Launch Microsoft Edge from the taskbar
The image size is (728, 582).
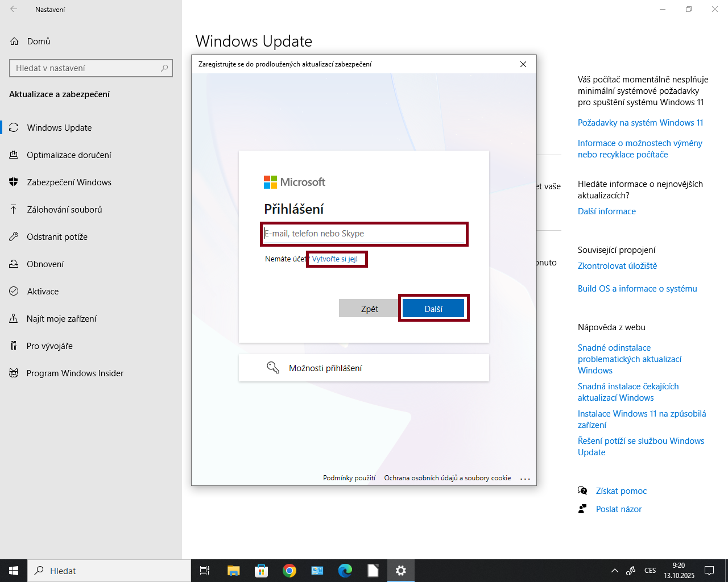345,571
